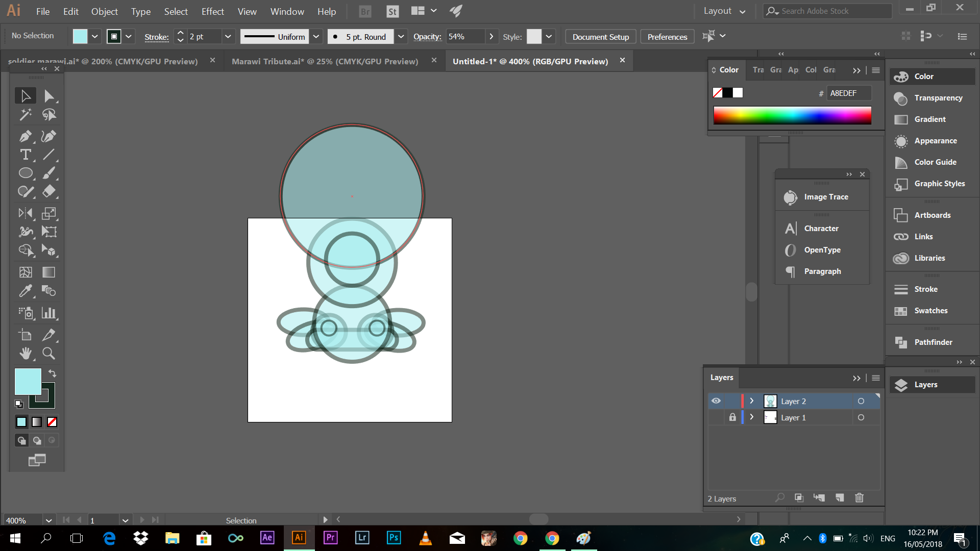
Task: Click the hex color field A8EDEF
Action: (x=849, y=93)
